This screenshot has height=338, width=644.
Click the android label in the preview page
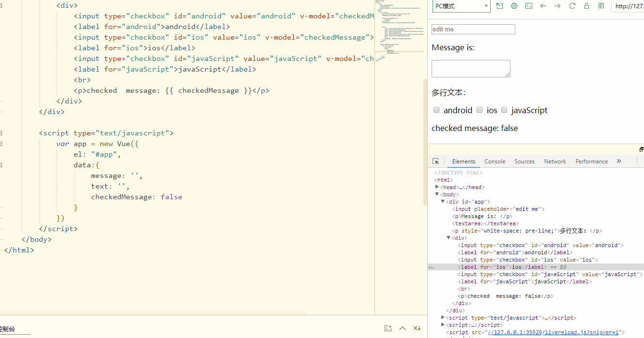[x=458, y=110]
